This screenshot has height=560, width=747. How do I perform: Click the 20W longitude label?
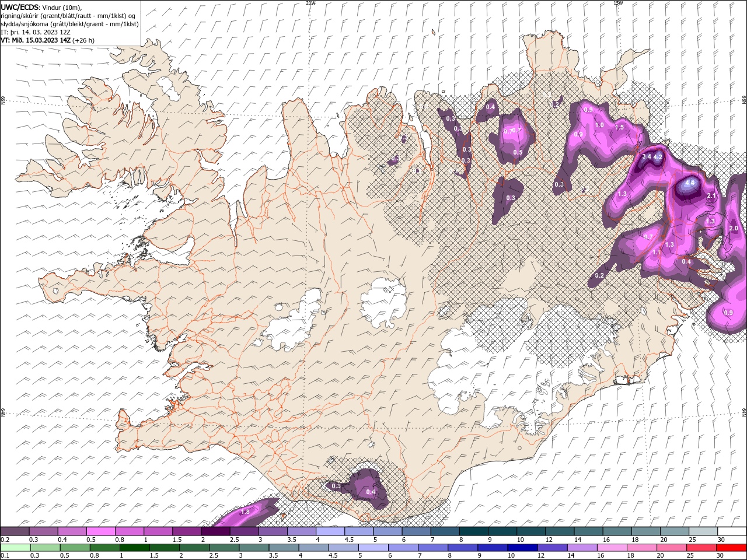[310, 3]
